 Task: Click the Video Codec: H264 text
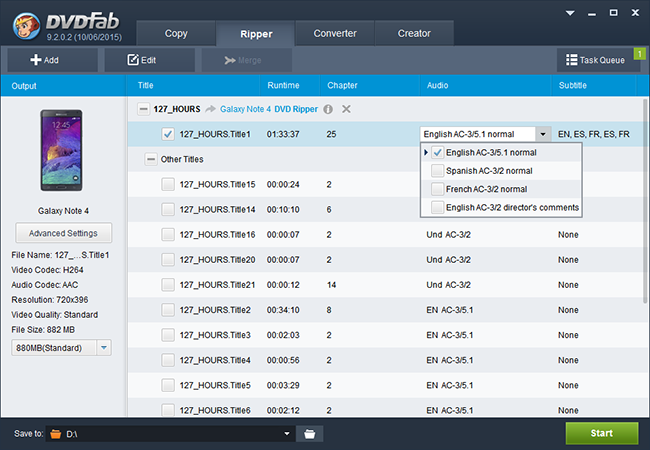coord(47,270)
